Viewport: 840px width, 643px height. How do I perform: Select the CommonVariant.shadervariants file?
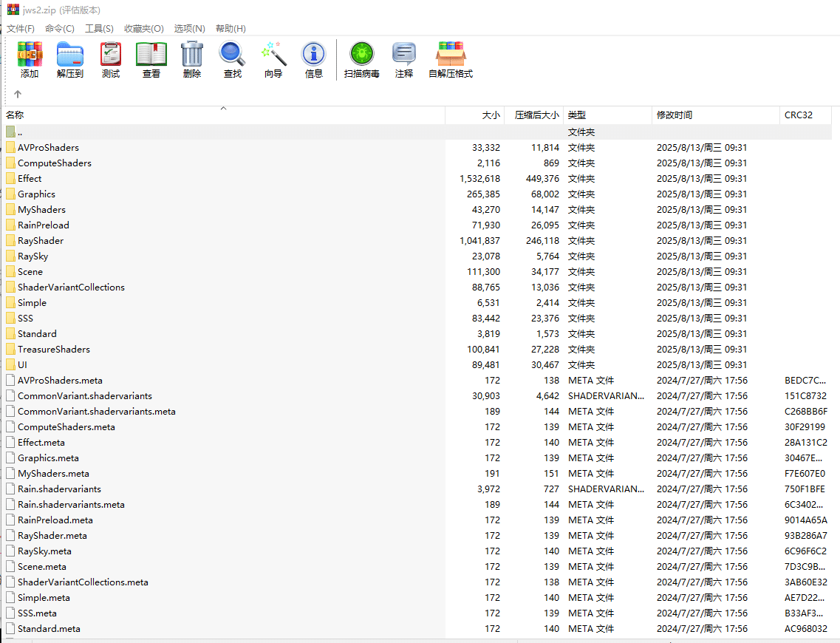[x=85, y=396]
